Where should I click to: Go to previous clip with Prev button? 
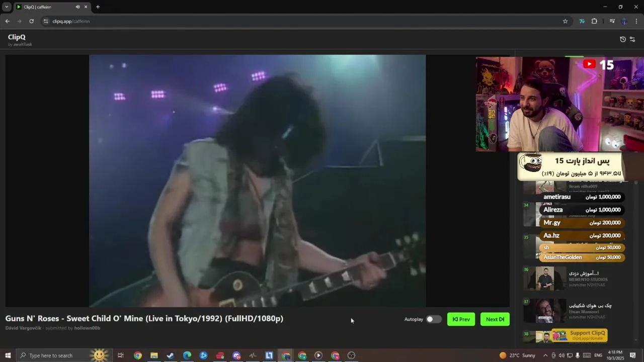pos(461,319)
